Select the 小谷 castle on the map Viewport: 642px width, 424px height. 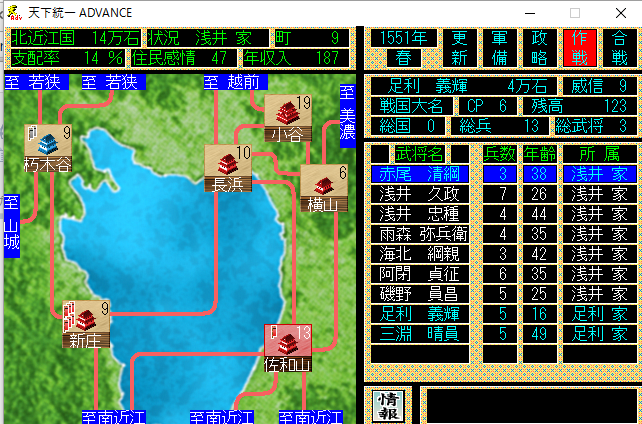(x=288, y=118)
